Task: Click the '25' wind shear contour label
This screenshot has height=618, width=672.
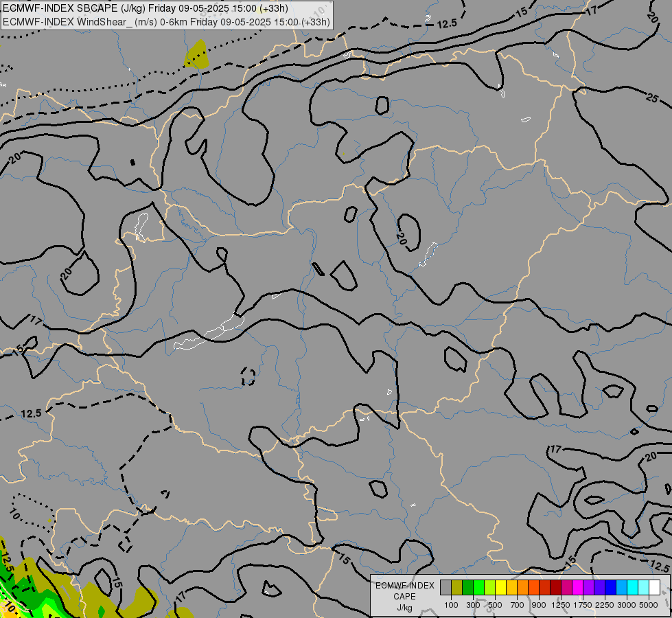Action: coord(652,98)
